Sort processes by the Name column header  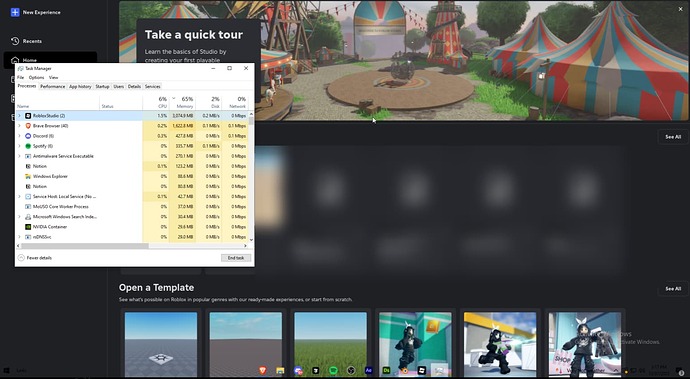[58, 102]
